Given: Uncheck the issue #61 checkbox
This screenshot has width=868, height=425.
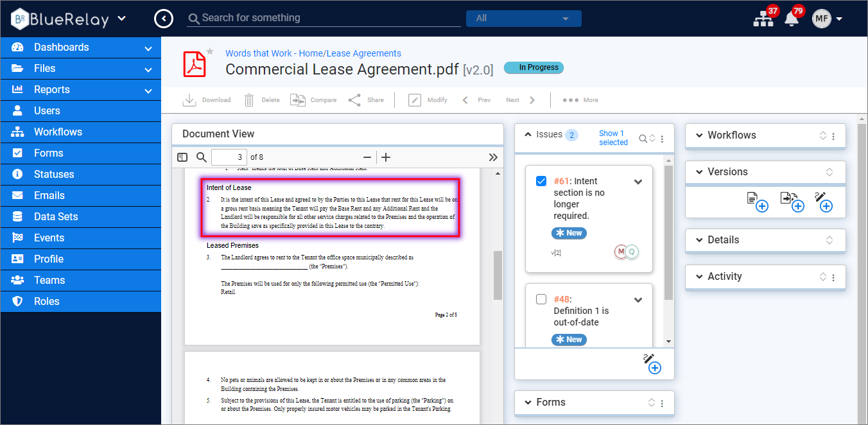Looking at the screenshot, I should tap(541, 182).
